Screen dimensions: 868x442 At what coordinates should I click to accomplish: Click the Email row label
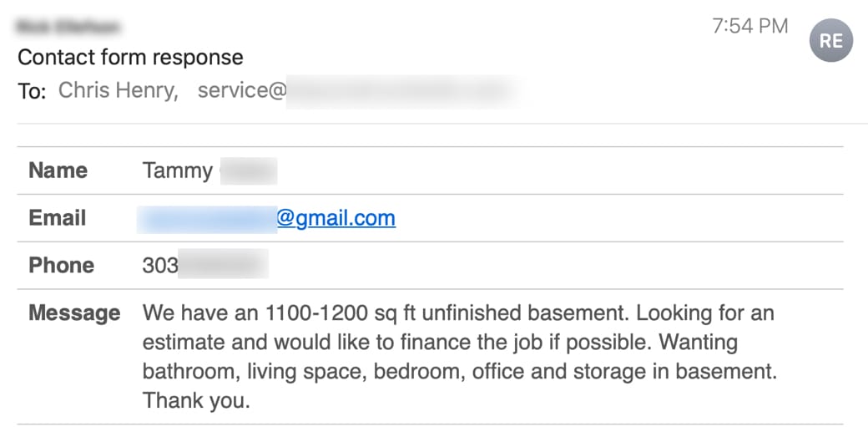(x=58, y=218)
